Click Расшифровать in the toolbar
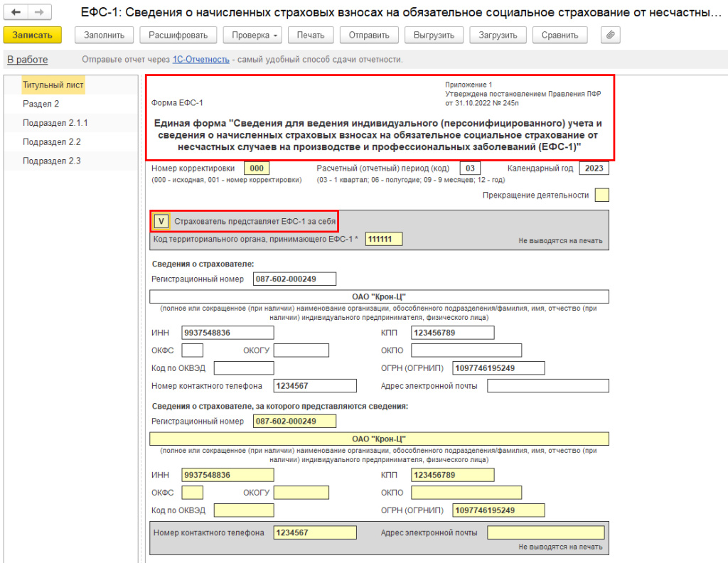The width and height of the screenshot is (728, 563). pos(178,35)
